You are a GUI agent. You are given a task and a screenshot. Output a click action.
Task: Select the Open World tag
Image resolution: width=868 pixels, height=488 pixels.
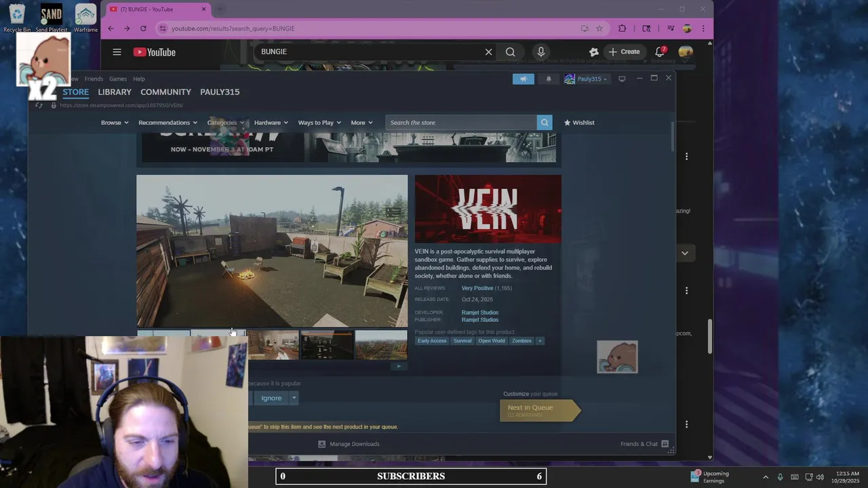pyautogui.click(x=492, y=341)
